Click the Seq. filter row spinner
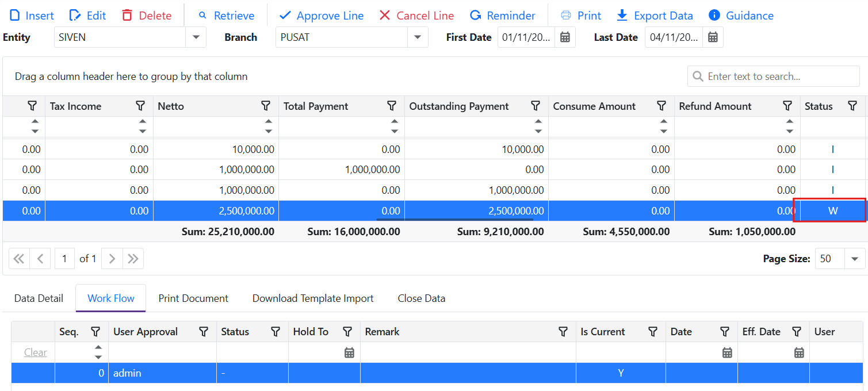Viewport: 868px width, 391px height. click(x=98, y=352)
